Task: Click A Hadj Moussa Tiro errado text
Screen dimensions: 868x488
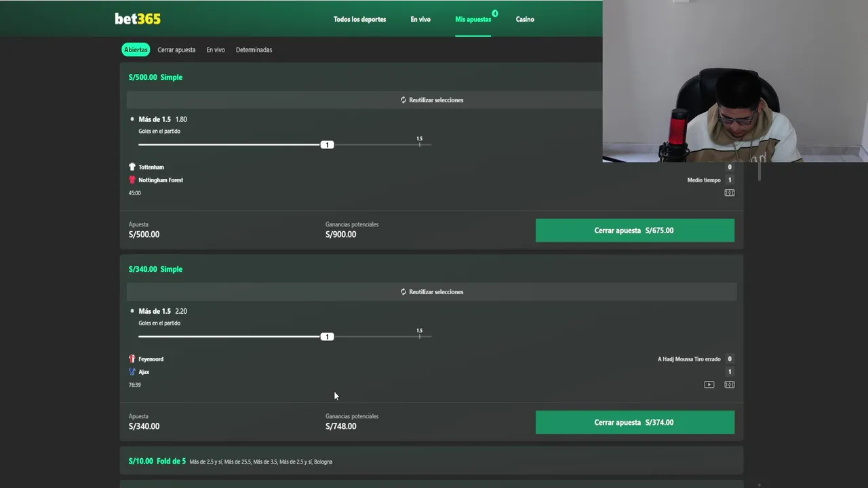Action: tap(689, 359)
